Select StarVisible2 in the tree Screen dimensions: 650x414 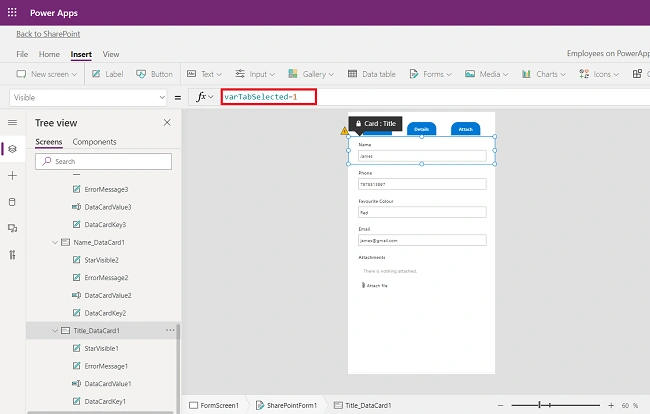102,260
